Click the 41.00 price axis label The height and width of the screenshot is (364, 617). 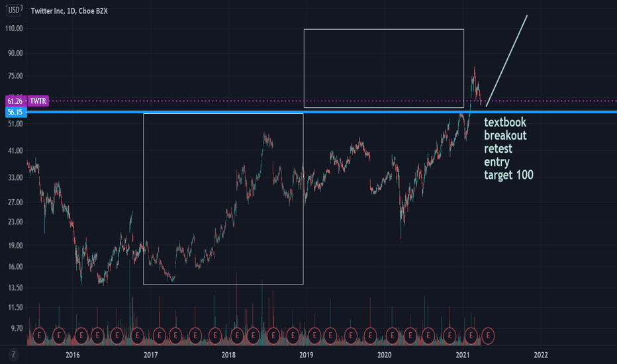15,151
